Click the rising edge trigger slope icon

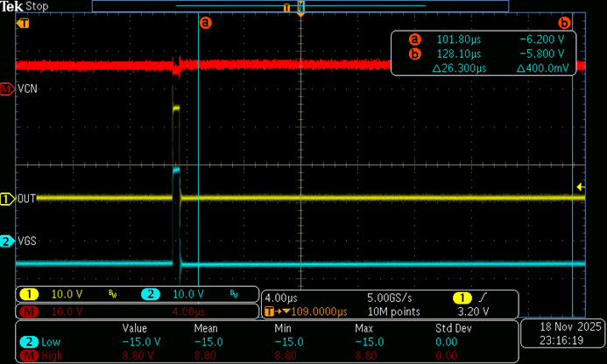(483, 297)
